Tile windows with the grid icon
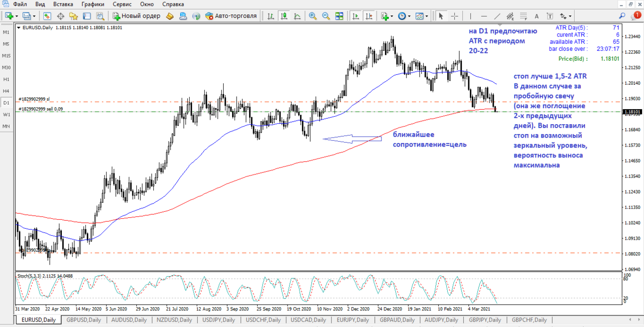 coord(339,16)
